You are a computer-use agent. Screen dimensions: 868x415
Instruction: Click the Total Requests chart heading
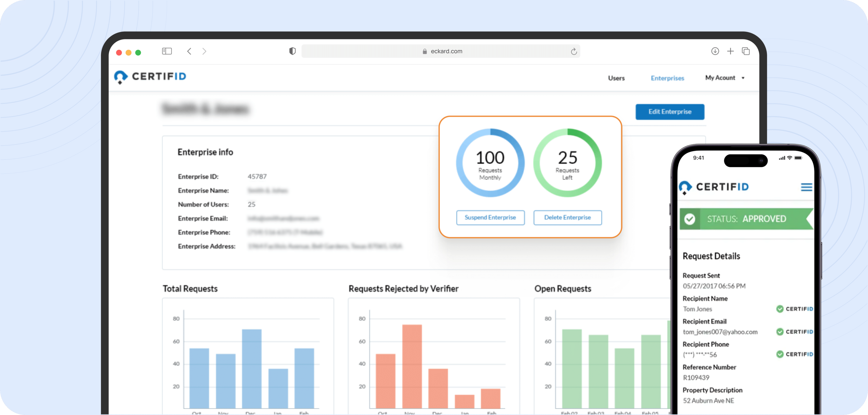190,289
